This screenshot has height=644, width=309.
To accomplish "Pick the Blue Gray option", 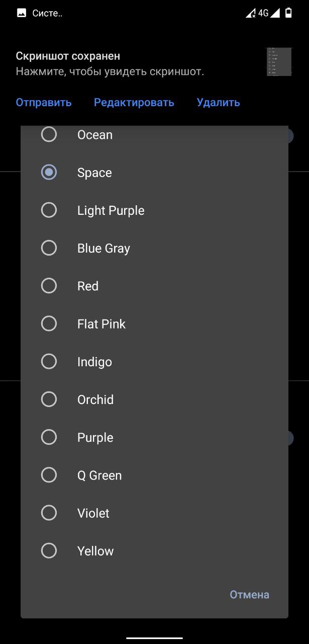I will [49, 248].
